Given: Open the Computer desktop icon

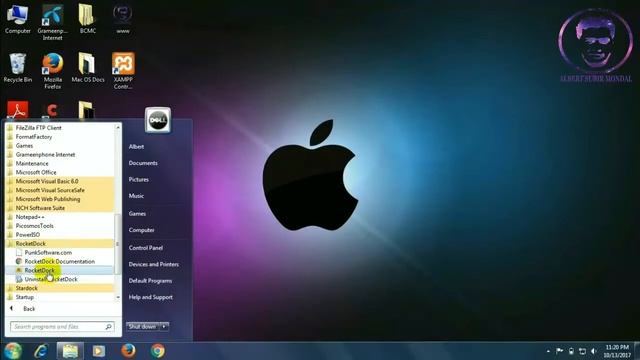Looking at the screenshot, I should point(18,19).
